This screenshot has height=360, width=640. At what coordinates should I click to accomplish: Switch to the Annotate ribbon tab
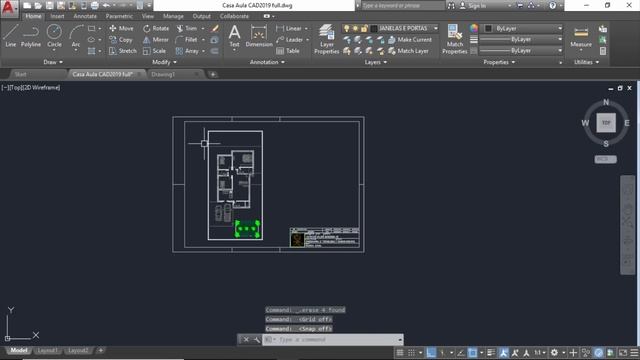pos(85,16)
